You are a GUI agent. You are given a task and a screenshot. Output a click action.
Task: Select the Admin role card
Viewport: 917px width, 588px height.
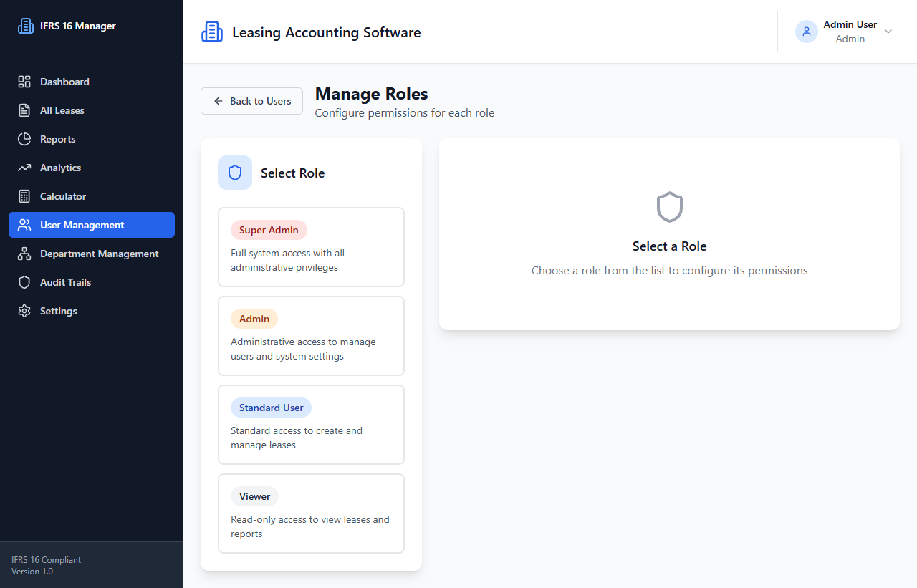pyautogui.click(x=311, y=336)
